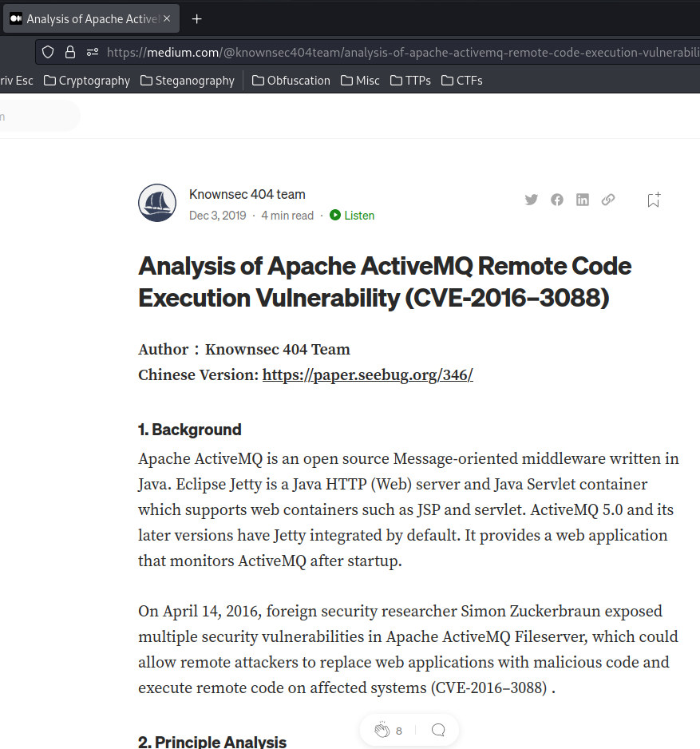Share the article on Facebook
Image resolution: width=700 pixels, height=749 pixels.
[x=557, y=200]
